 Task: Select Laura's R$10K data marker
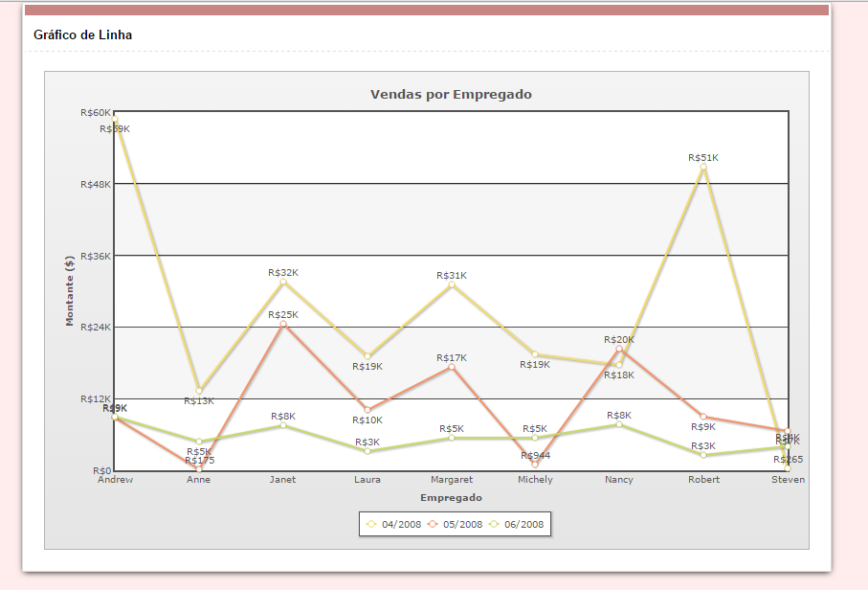coord(367,410)
